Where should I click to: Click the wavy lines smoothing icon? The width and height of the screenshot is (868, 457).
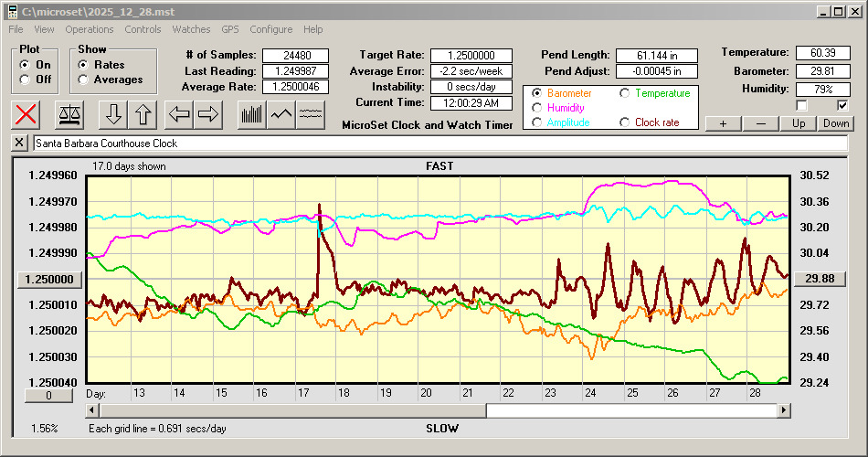(x=312, y=114)
